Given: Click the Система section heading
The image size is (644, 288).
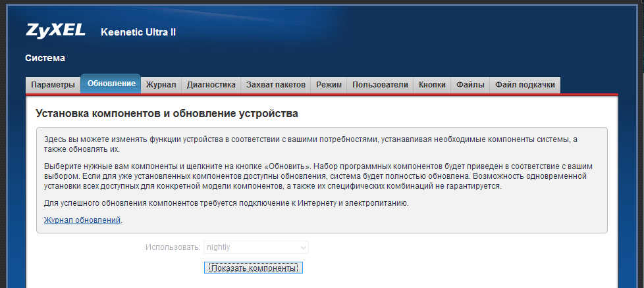Looking at the screenshot, I should [x=45, y=58].
